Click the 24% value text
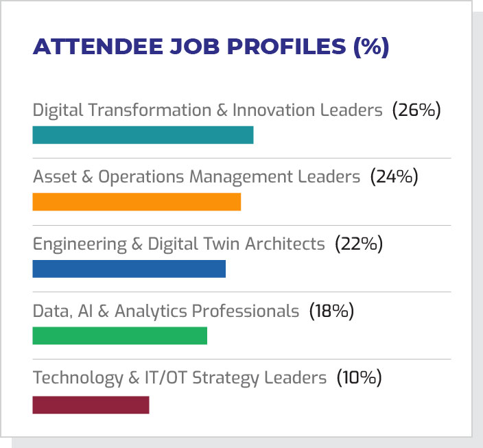 394,177
